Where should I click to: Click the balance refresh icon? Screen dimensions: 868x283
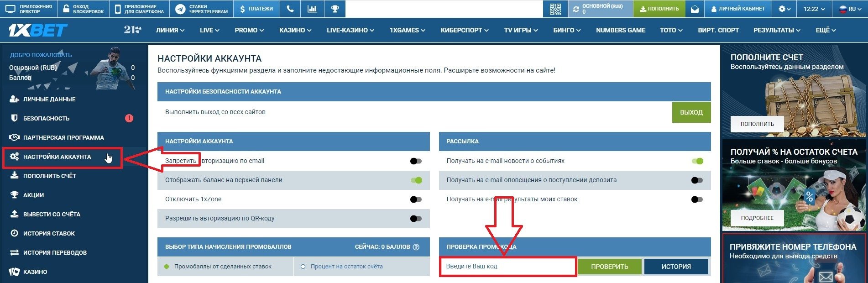click(576, 9)
